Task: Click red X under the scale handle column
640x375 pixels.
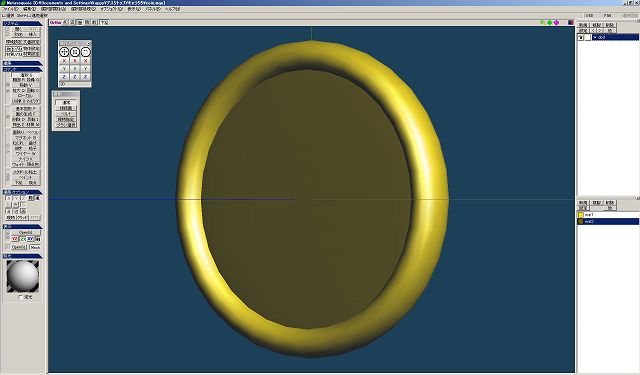Action: [75, 61]
